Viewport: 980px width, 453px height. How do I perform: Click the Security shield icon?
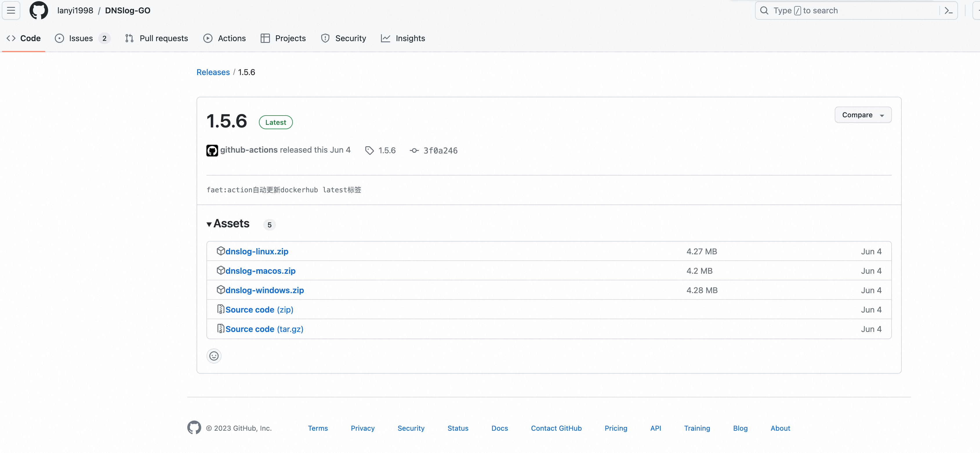point(325,38)
